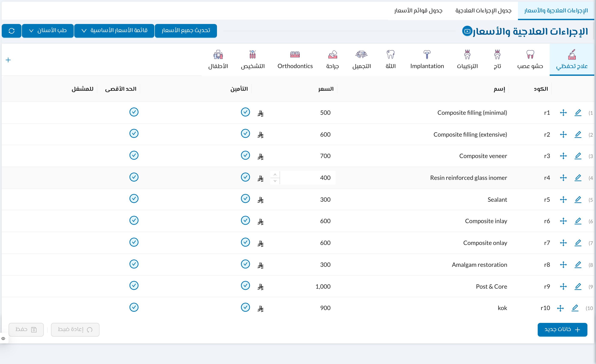Click the eye icon at bottom left
Screen dimensions: 596x364
coord(3,338)
